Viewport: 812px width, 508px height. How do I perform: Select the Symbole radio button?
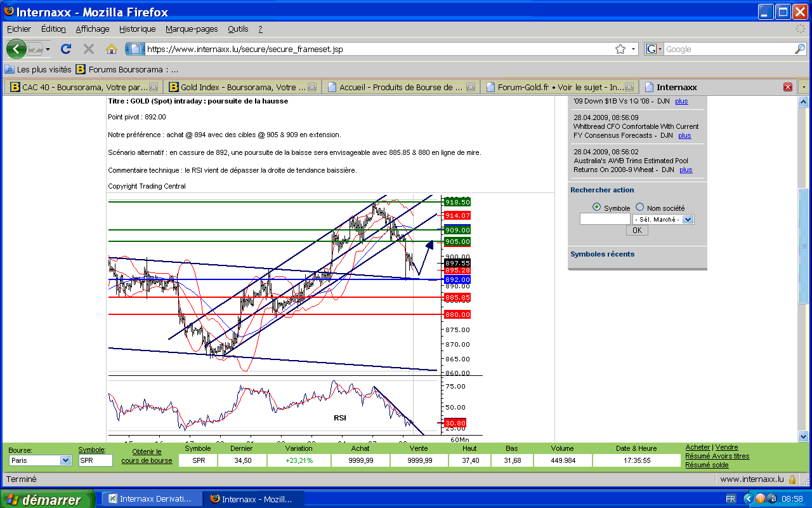[596, 207]
